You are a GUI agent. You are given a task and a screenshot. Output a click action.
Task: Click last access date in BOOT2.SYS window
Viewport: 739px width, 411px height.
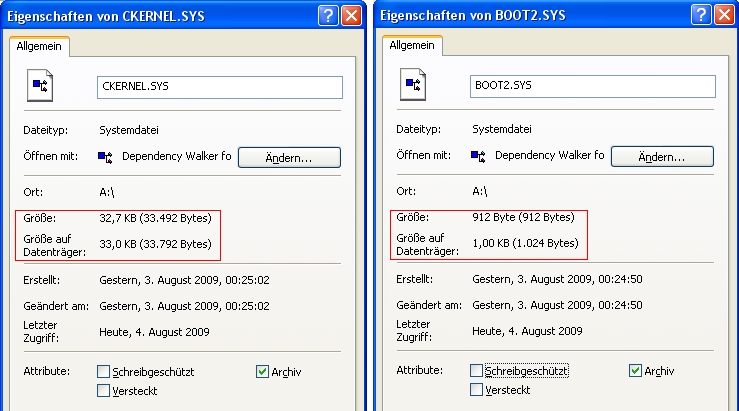(527, 331)
